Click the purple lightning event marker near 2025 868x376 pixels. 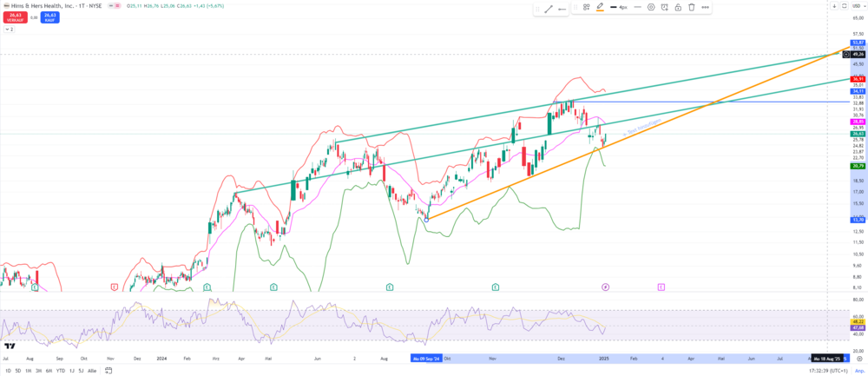pyautogui.click(x=606, y=287)
